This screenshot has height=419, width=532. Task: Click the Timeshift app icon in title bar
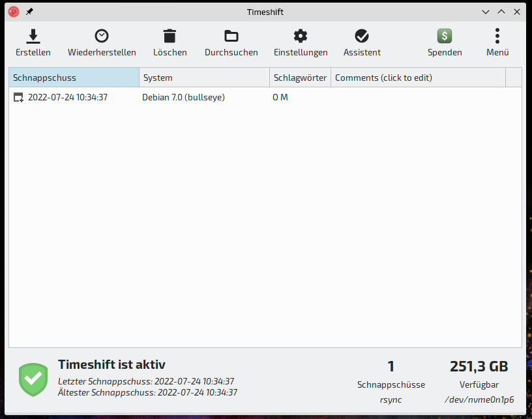point(14,12)
